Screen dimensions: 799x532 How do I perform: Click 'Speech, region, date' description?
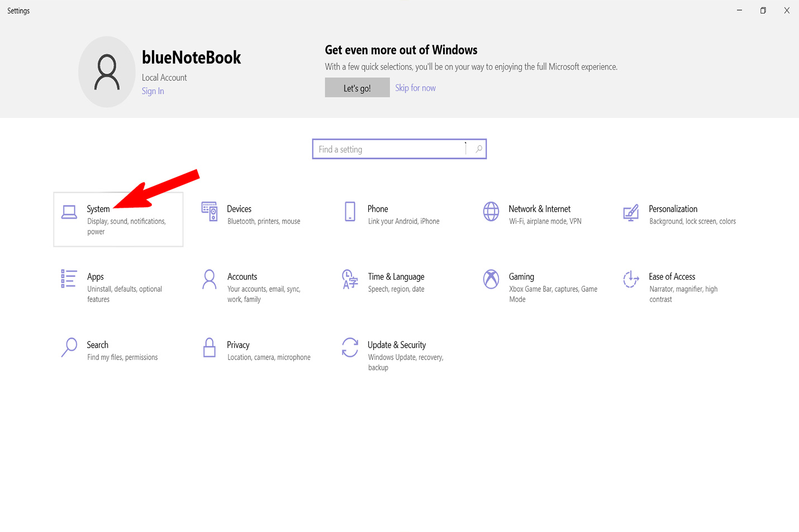[396, 289]
